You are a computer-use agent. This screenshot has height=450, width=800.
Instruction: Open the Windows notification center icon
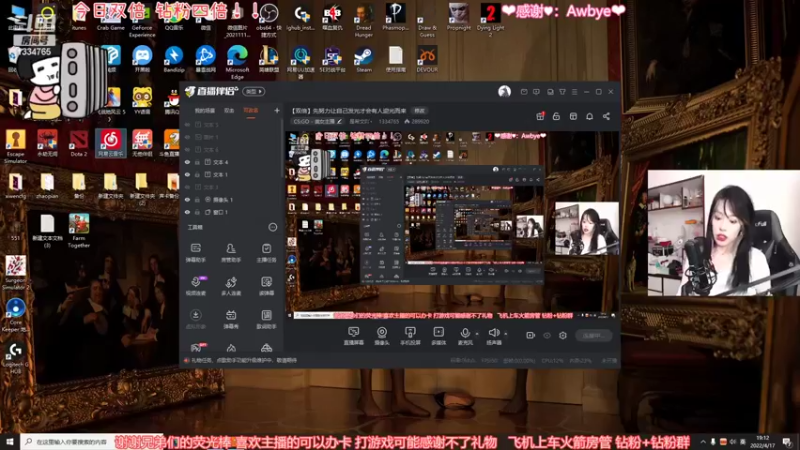point(788,441)
